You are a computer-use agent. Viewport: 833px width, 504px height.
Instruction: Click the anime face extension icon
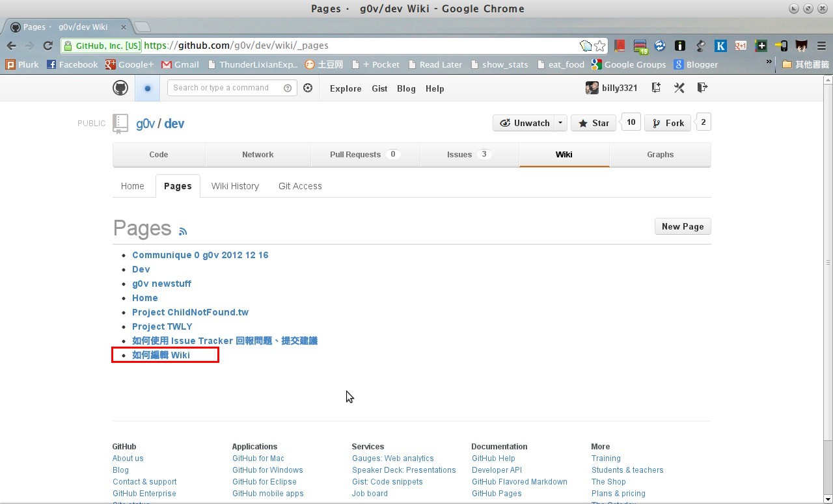[802, 46]
